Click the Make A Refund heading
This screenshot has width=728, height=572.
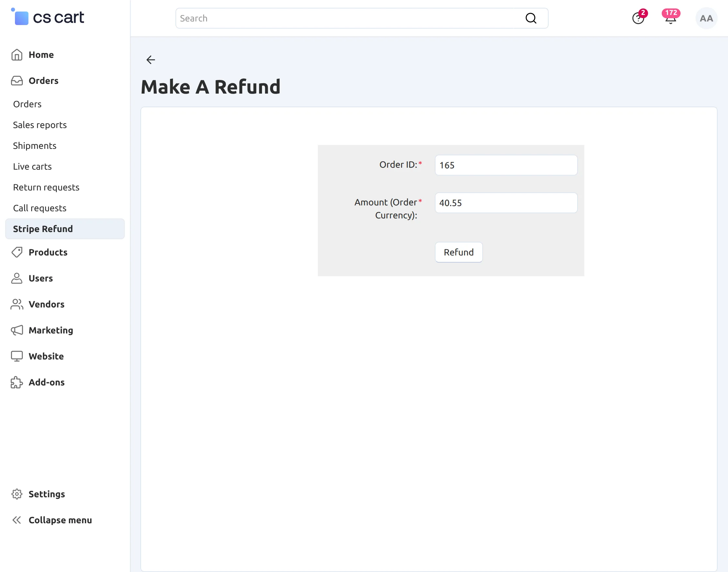pyautogui.click(x=211, y=87)
